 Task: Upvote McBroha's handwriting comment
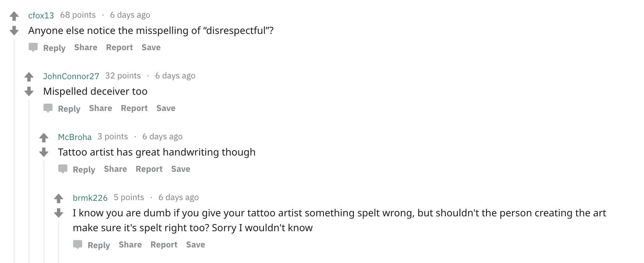point(44,138)
